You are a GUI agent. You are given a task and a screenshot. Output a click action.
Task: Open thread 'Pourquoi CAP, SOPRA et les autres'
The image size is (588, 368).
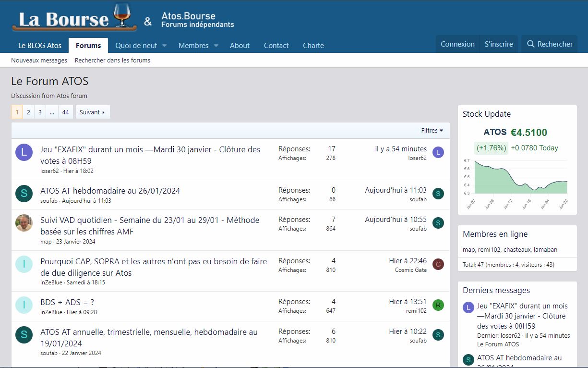pyautogui.click(x=154, y=267)
